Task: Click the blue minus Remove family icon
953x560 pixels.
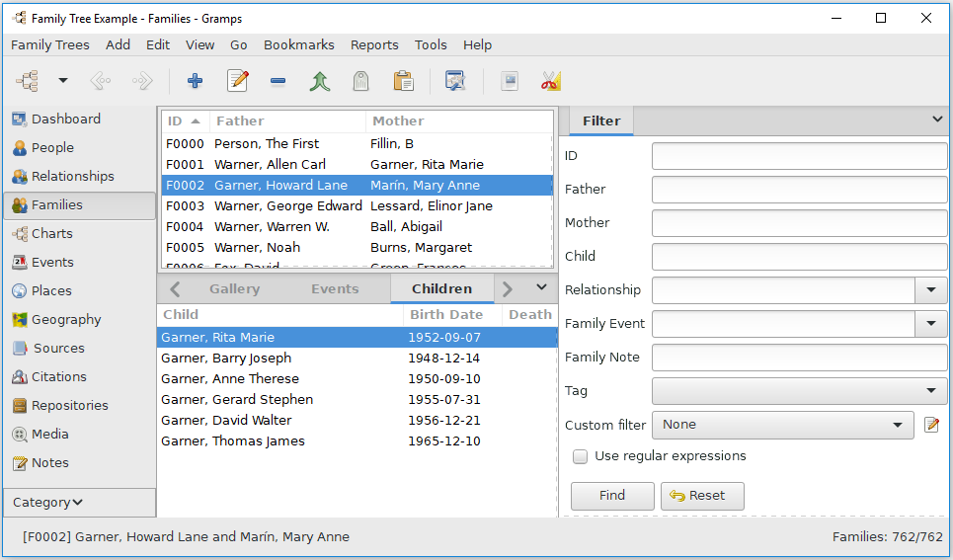Action: [278, 81]
